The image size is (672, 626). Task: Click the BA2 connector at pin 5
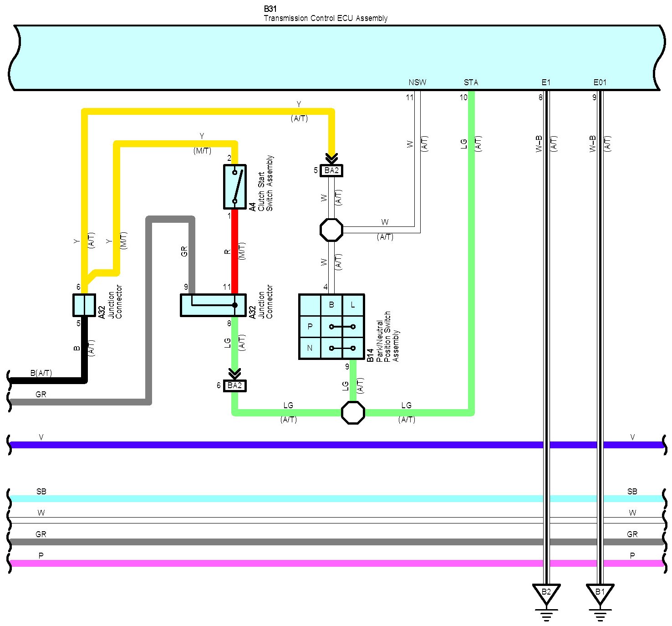331,171
